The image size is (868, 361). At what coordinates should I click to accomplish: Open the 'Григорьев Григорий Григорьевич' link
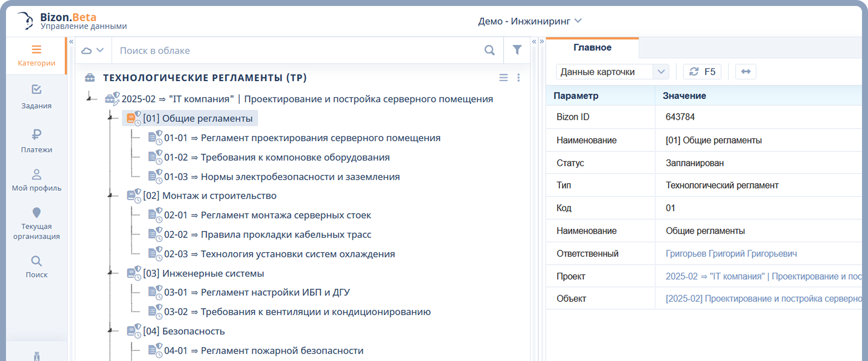pyautogui.click(x=731, y=254)
